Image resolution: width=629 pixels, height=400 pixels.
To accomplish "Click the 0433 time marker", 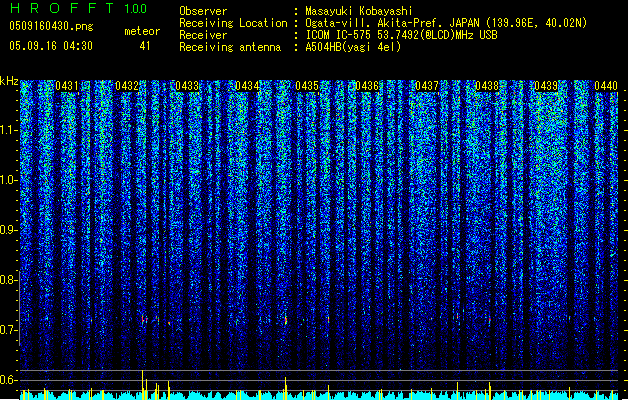I will tap(187, 86).
